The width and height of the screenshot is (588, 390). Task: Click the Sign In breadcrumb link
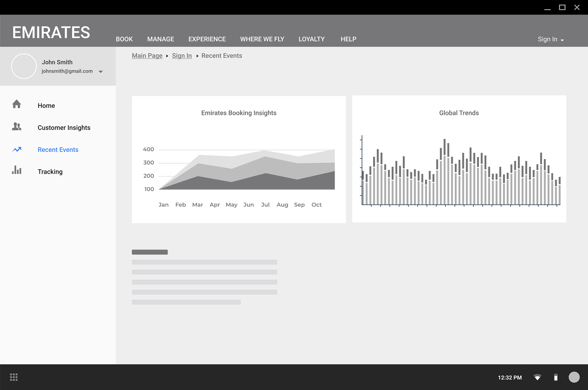(182, 56)
